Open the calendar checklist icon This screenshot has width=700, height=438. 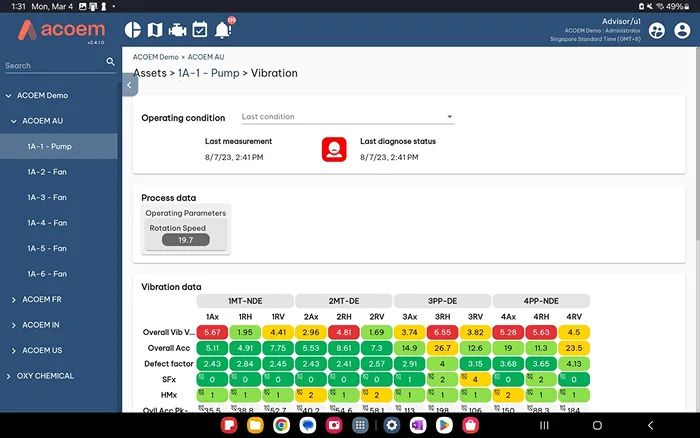(200, 29)
